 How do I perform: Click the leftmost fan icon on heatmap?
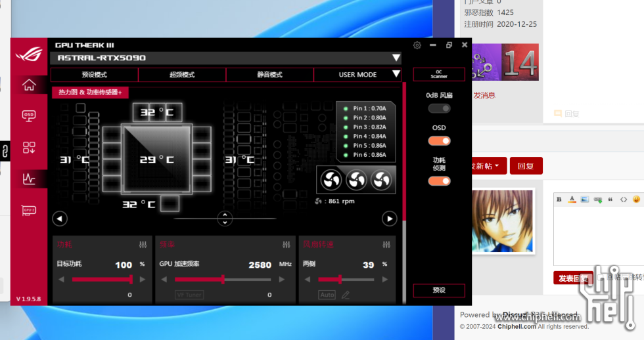(x=331, y=180)
